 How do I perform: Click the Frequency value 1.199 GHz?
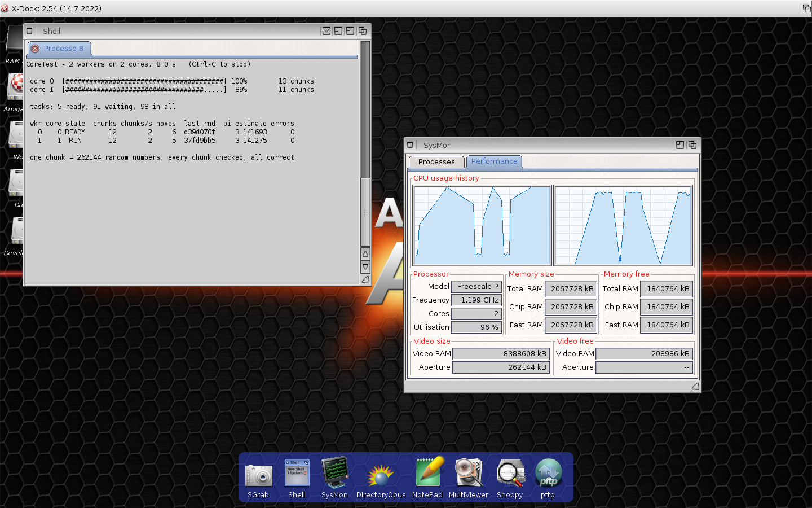pyautogui.click(x=476, y=300)
